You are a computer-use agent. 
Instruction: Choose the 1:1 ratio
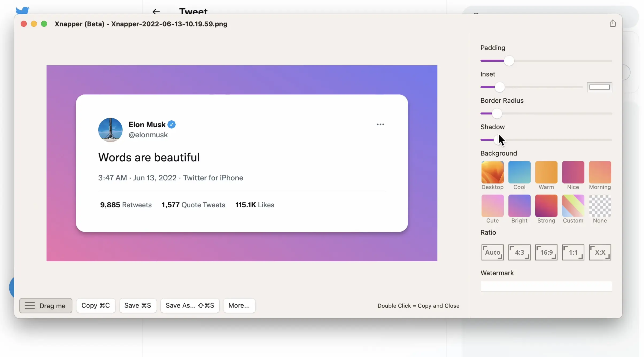573,252
